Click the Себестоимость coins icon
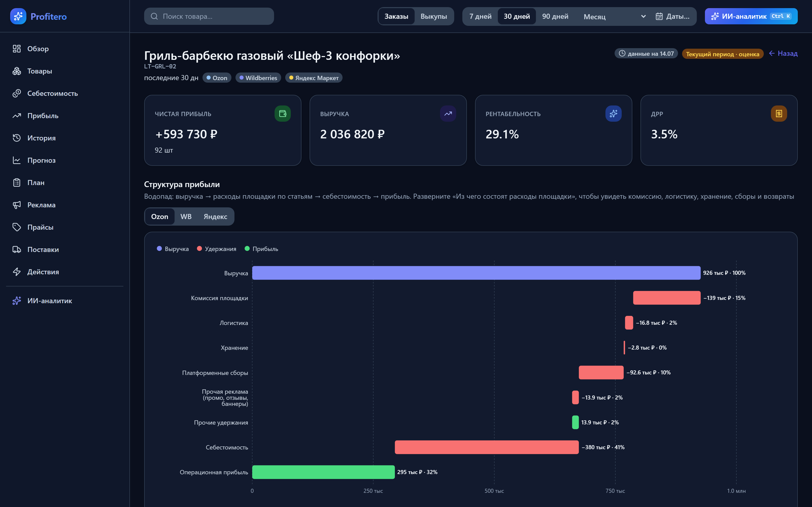 tap(17, 93)
